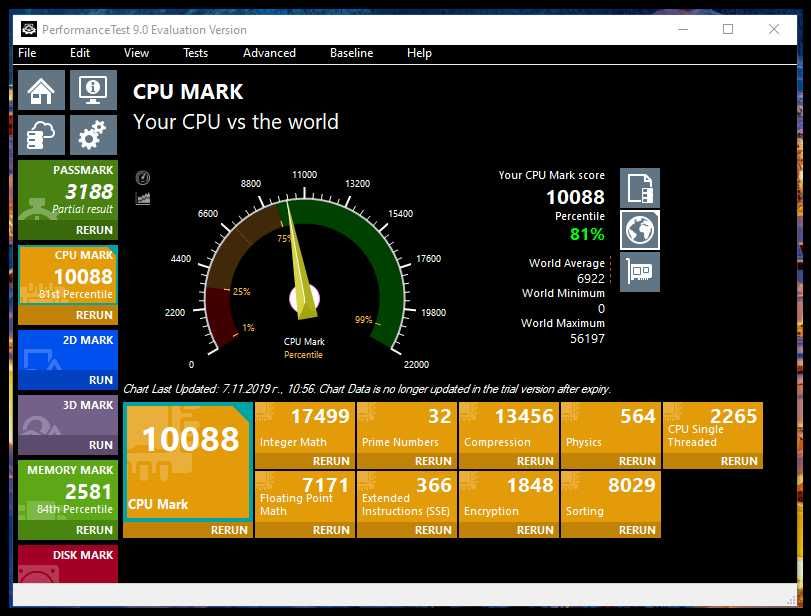Select the Encryption 1848 result tile
Image resolution: width=811 pixels, height=616 pixels.
coord(508,497)
